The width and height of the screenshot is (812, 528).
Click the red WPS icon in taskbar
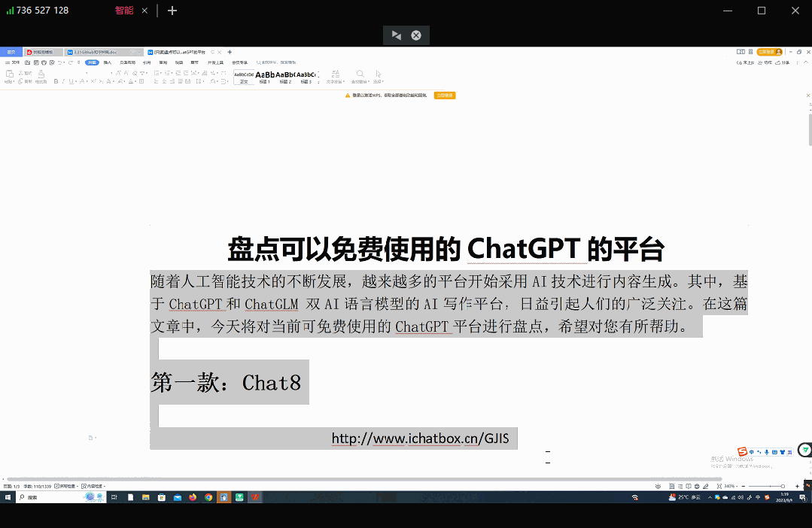255,497
